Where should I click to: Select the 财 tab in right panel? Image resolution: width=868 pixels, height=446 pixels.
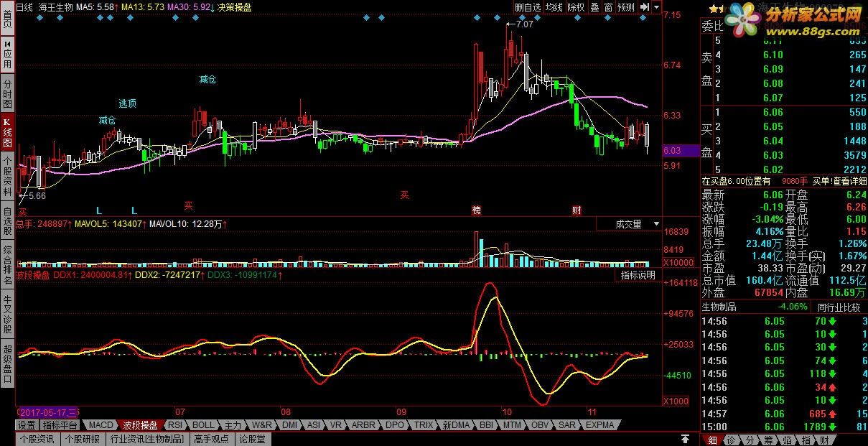click(823, 440)
